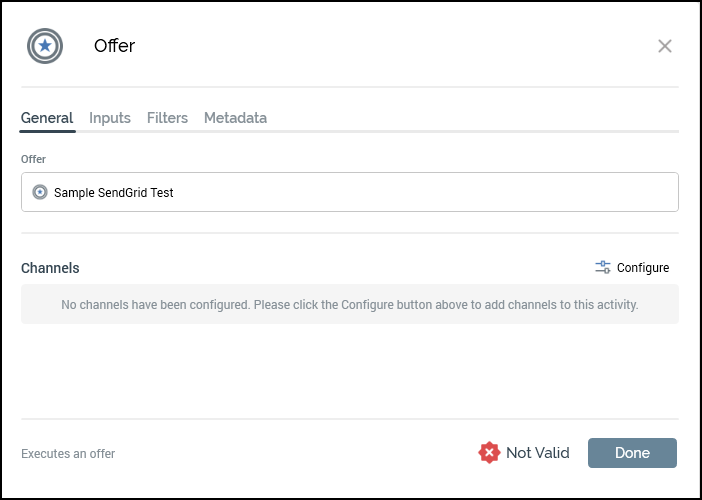Screen dimensions: 702x500
Task: Click the empty area below the channels message
Action: (x=349, y=370)
